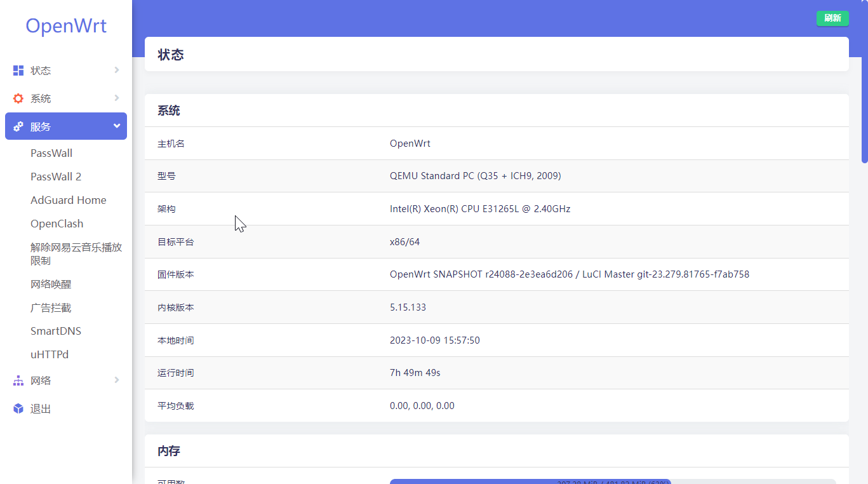This screenshot has width=868, height=484.
Task: Click the 系统 gear icon in sidebar
Action: (x=18, y=98)
